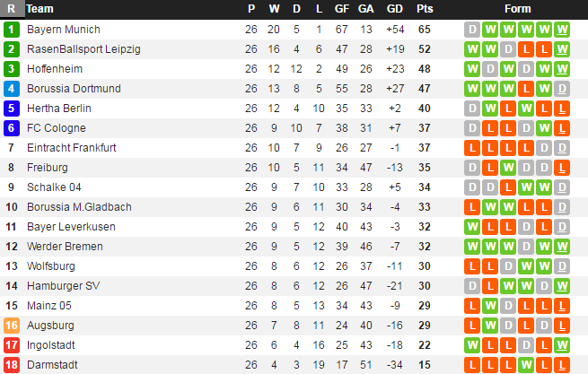
Task: Click the GF column header
Action: point(342,9)
